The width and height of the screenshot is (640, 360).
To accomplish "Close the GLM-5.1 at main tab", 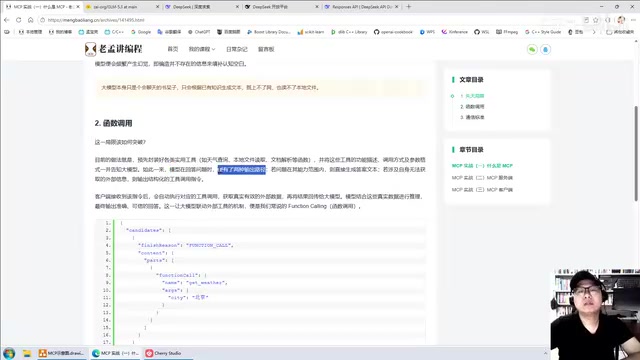I will tap(158, 7).
